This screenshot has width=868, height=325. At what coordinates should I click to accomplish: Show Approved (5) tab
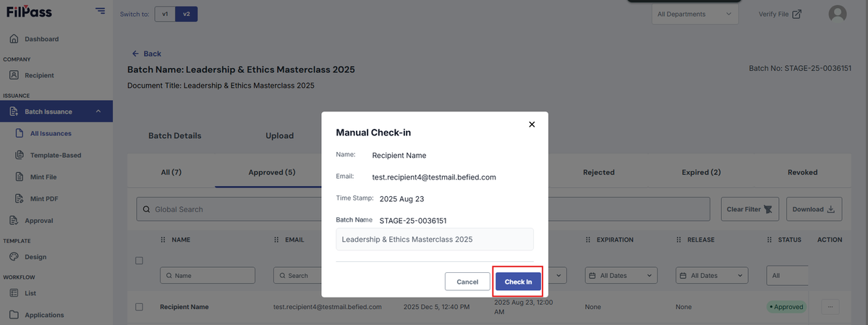pyautogui.click(x=272, y=172)
